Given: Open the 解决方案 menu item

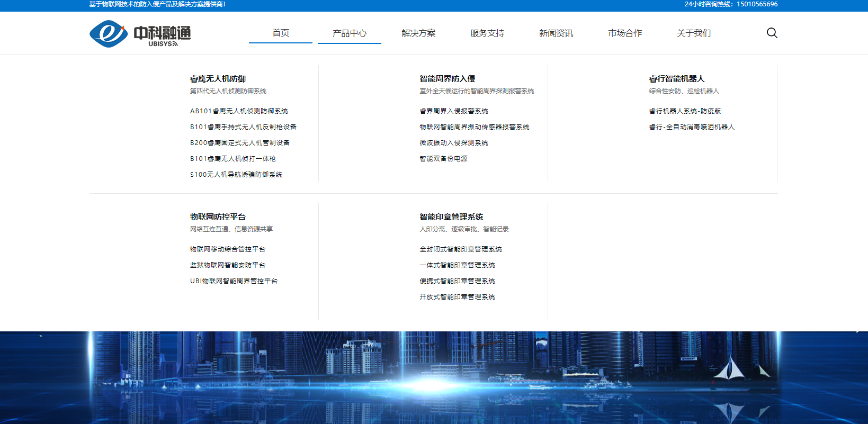Looking at the screenshot, I should coord(418,33).
